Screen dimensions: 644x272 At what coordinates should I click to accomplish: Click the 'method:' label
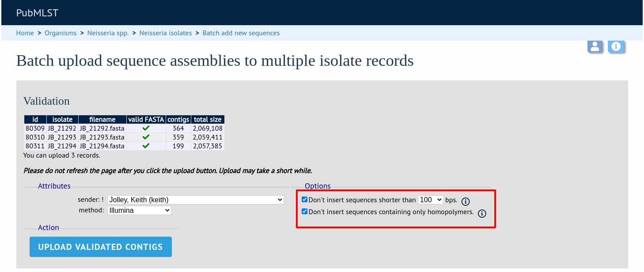point(91,210)
